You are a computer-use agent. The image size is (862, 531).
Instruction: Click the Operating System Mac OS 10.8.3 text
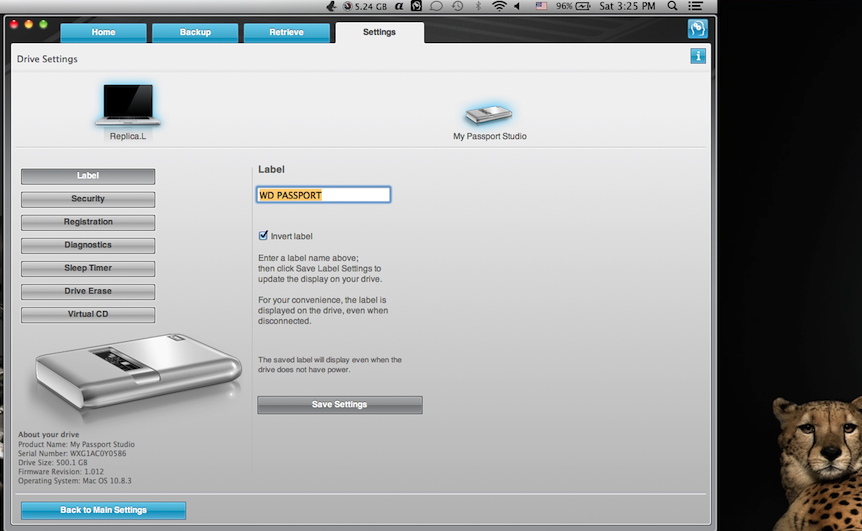[75, 481]
